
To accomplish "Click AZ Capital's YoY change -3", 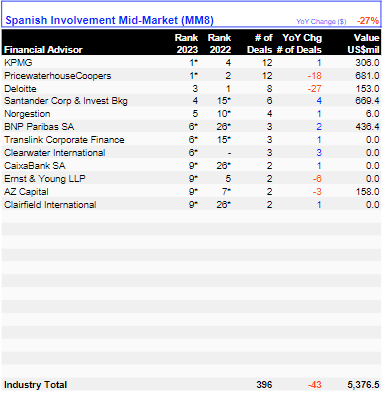I will tap(317, 192).
